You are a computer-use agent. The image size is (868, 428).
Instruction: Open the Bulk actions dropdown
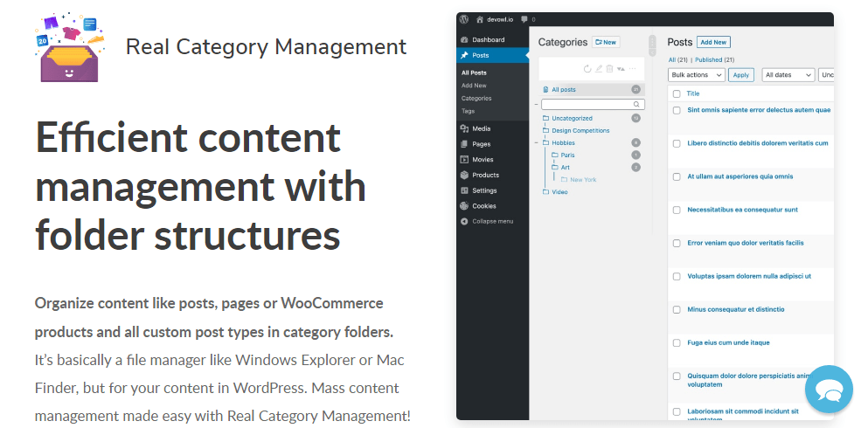tap(697, 74)
